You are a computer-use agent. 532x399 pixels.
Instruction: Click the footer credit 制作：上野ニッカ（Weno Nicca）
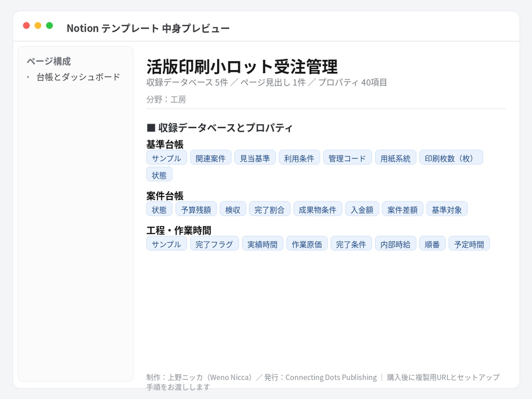200,377
